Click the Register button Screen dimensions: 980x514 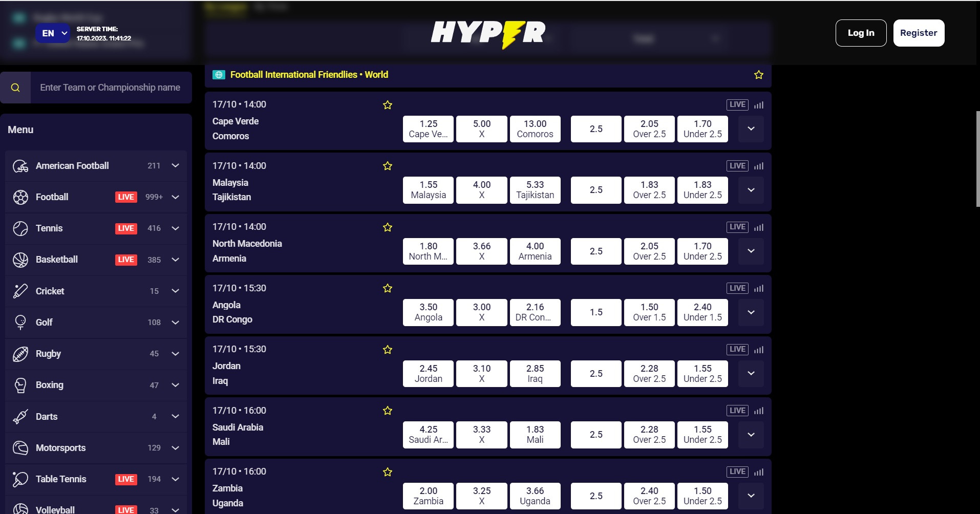[919, 33]
